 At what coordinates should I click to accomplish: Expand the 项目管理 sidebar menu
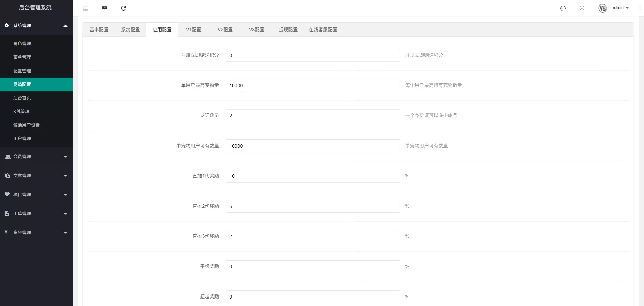36,195
